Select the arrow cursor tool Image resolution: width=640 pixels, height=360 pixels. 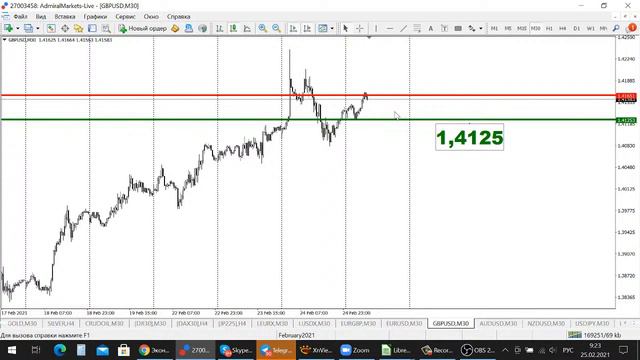pyautogui.click(x=346, y=28)
